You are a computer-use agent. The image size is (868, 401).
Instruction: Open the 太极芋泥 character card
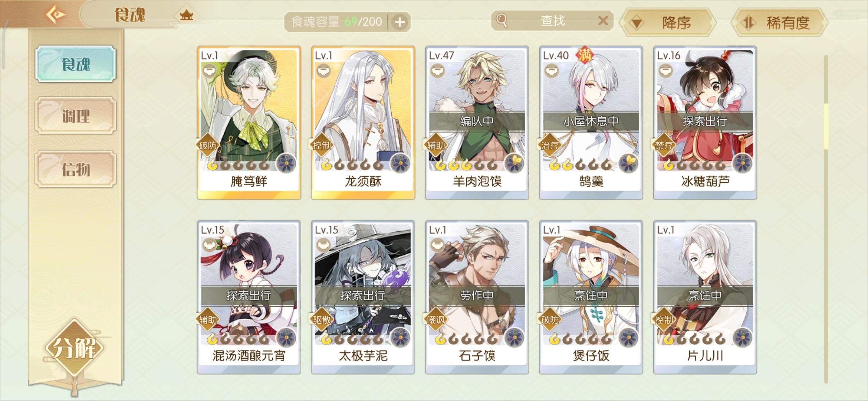pos(363,297)
